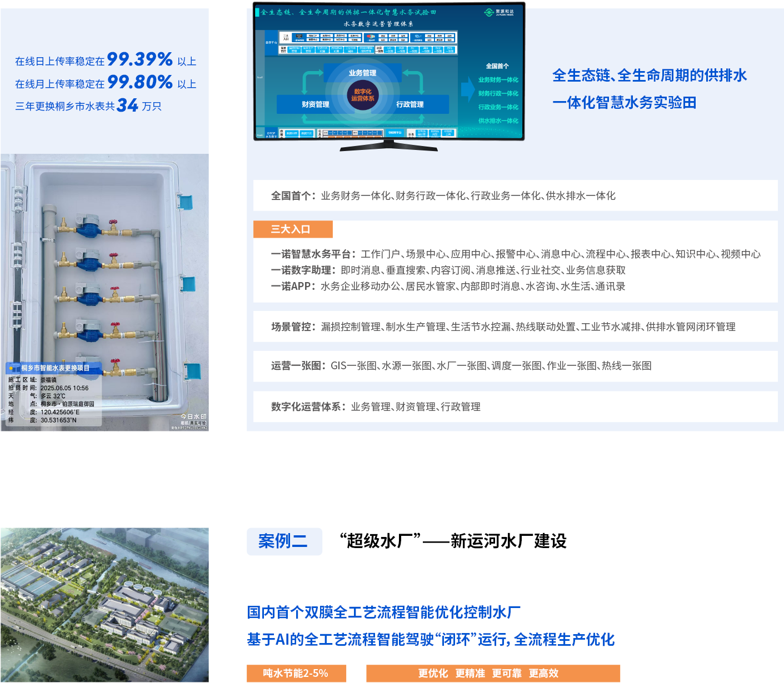784x683 pixels.
Task: Click the 全国首个 row below the monitor
Action: pyautogui.click(x=515, y=195)
